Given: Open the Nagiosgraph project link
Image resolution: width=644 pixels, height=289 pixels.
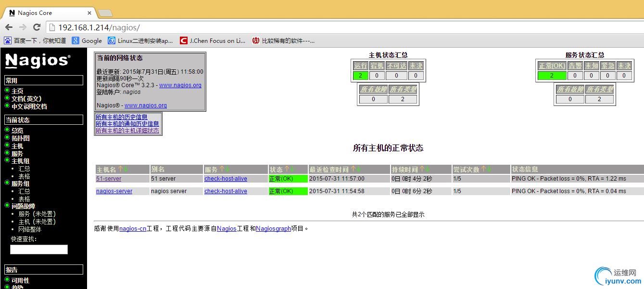Looking at the screenshot, I should [x=274, y=229].
